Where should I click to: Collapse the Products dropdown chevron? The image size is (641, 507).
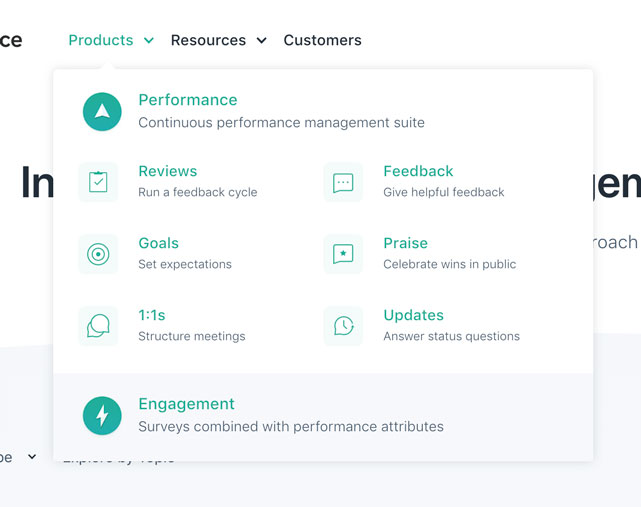pyautogui.click(x=149, y=41)
